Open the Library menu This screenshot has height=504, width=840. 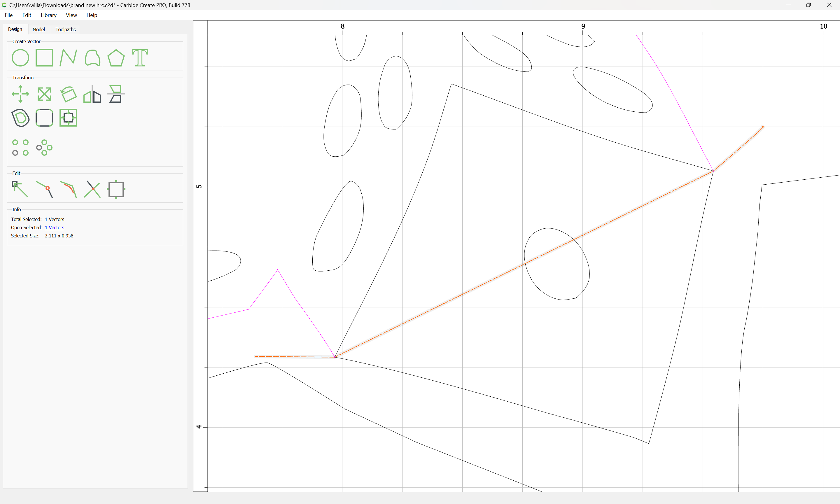click(x=48, y=15)
